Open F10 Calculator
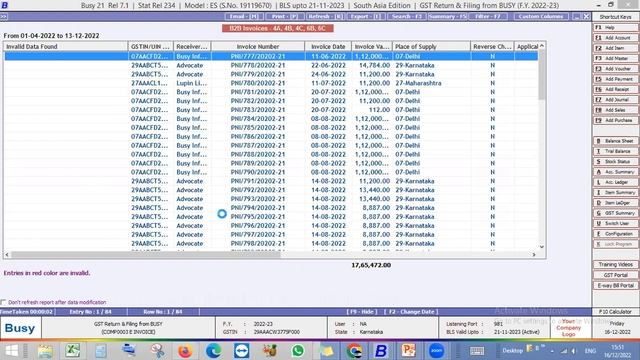 pyautogui.click(x=616, y=311)
